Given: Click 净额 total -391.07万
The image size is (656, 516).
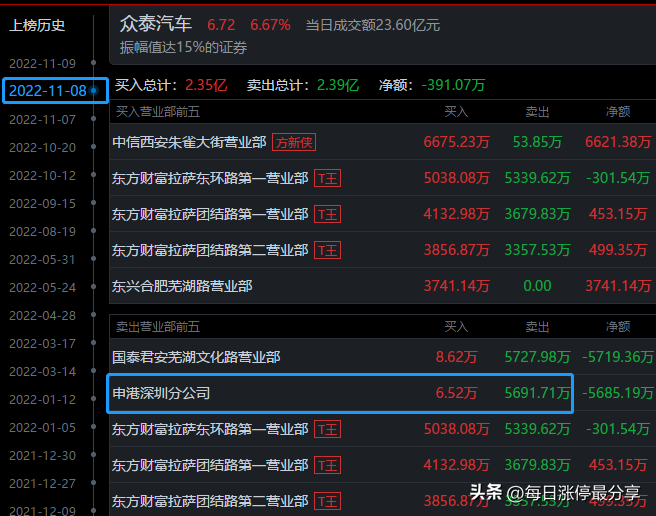Looking at the screenshot, I should coord(453,85).
